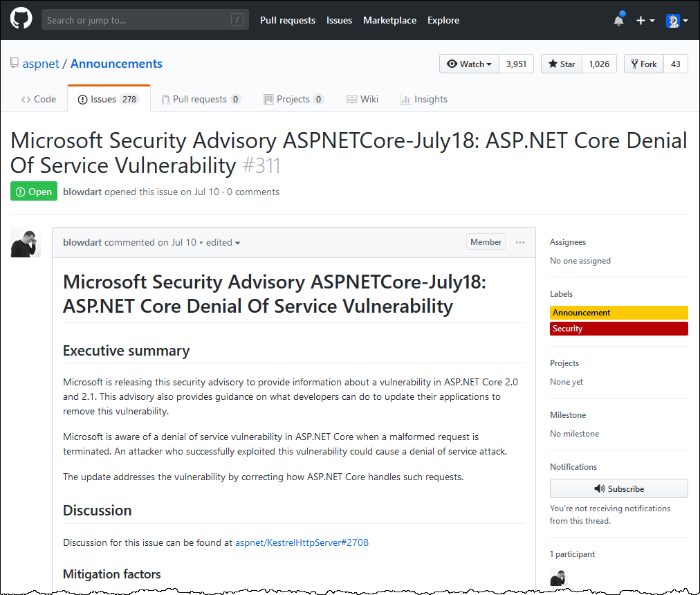Select the red Security label

coord(619,329)
